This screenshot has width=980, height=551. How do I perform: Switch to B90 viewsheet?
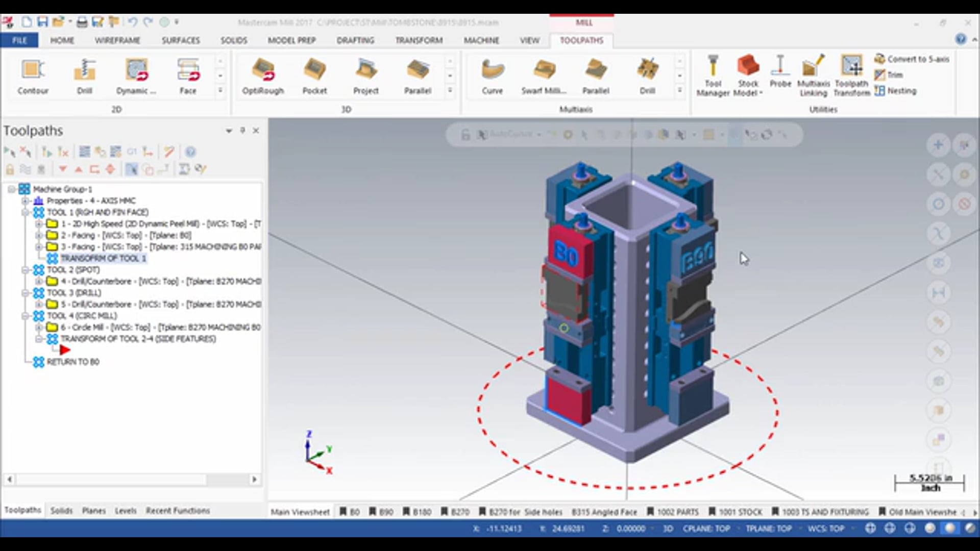coord(381,512)
